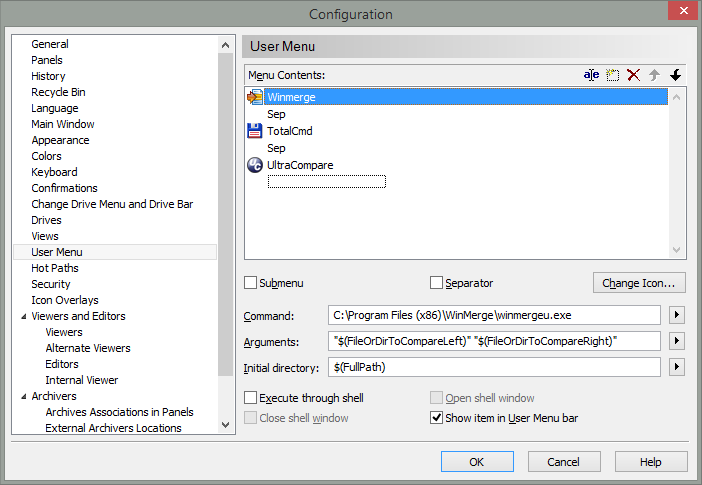Click in the Initial directory field
This screenshot has height=485, width=702.
click(494, 367)
